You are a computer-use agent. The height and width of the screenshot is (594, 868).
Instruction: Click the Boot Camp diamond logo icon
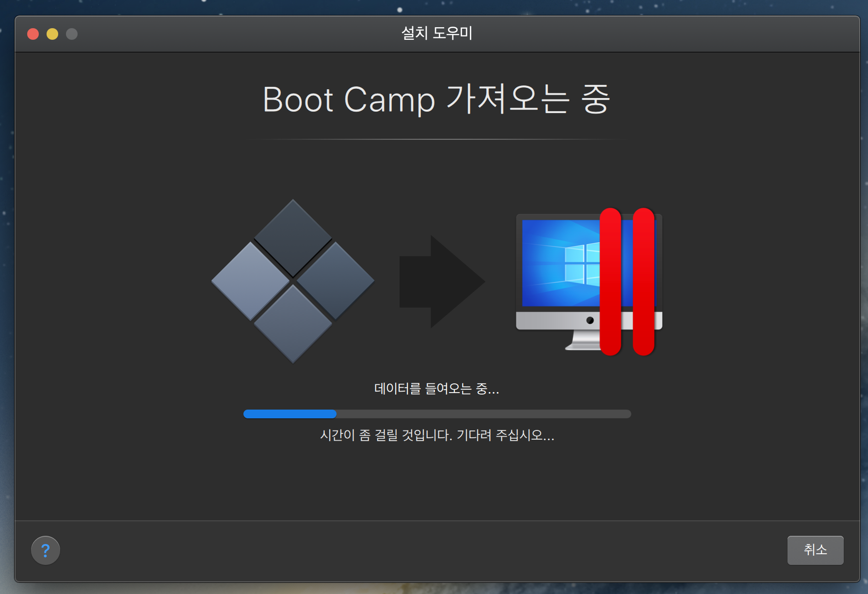[x=293, y=281]
